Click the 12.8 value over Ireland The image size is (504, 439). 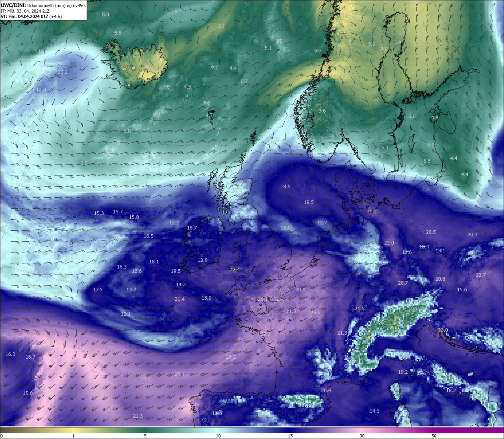click(x=202, y=260)
